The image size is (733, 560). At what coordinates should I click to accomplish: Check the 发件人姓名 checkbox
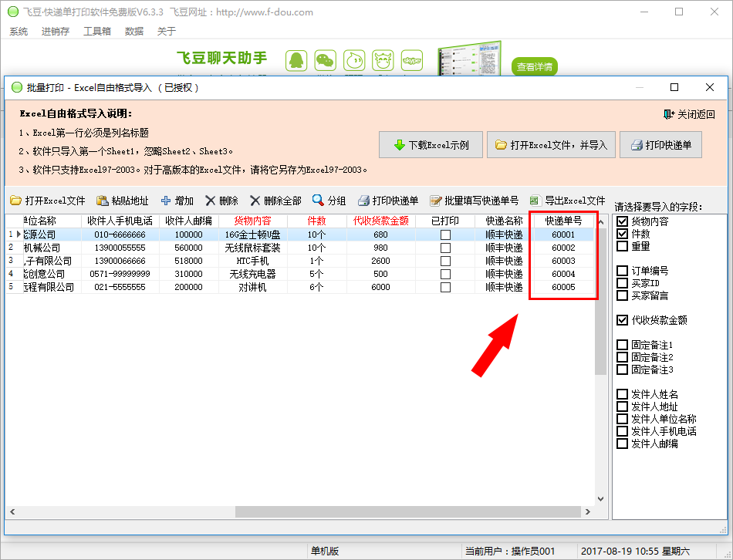point(622,394)
